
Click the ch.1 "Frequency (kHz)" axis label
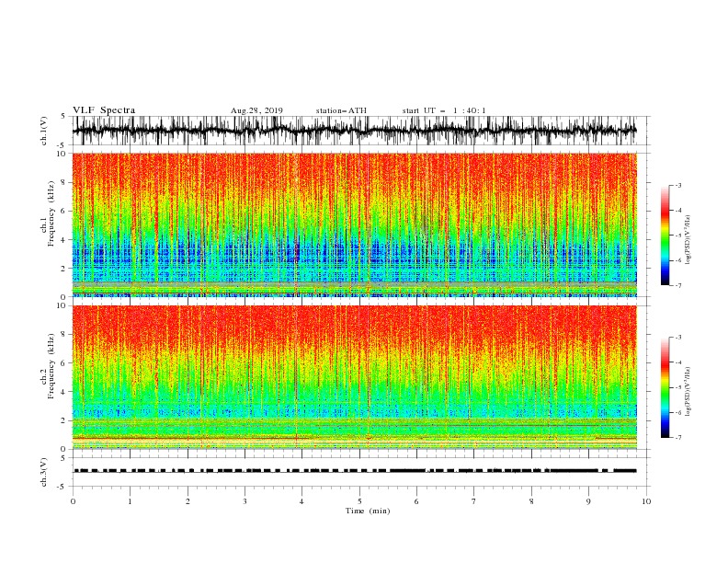(51, 214)
